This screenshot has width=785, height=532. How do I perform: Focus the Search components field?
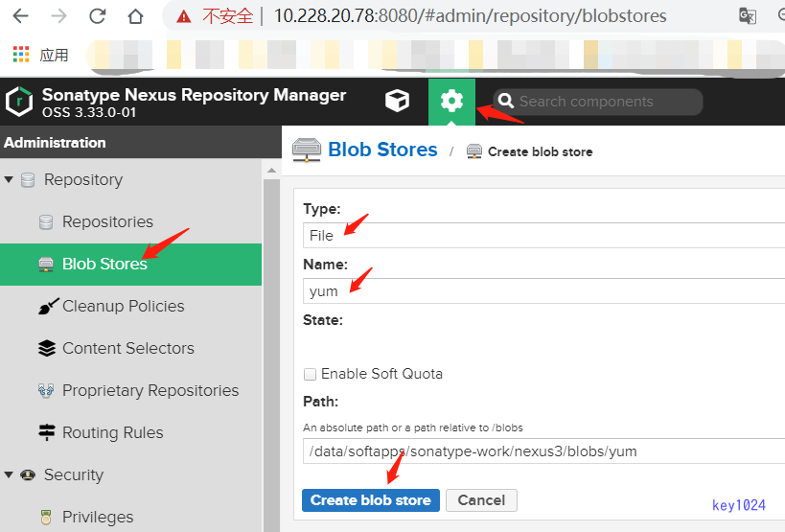point(598,102)
